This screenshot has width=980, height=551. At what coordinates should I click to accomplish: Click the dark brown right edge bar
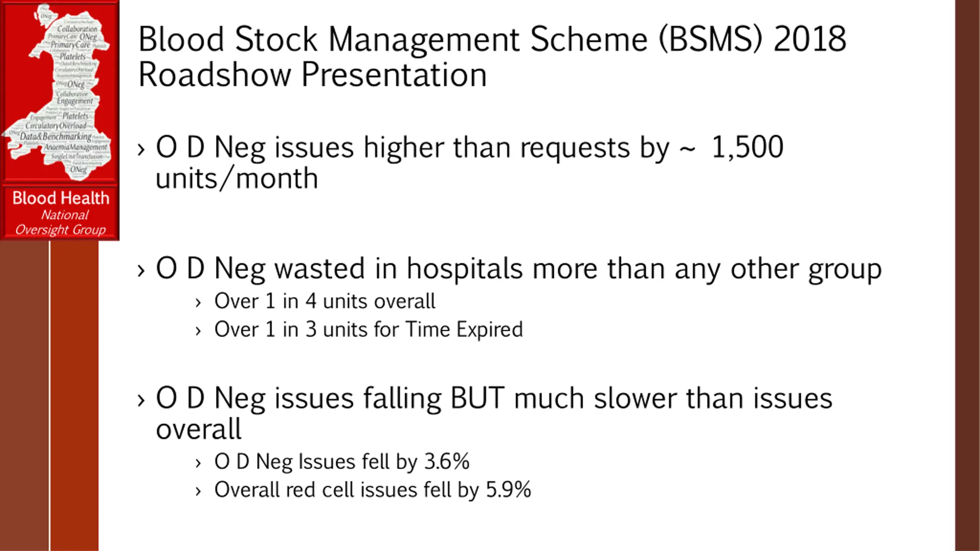click(x=967, y=275)
